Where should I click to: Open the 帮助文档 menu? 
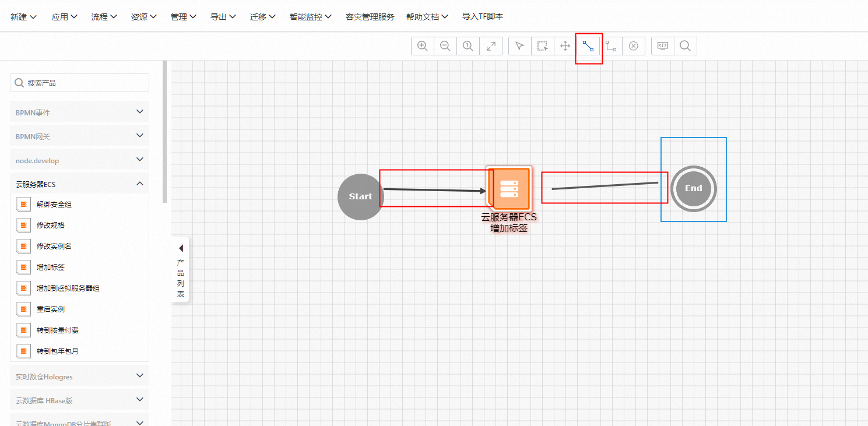pyautogui.click(x=427, y=17)
